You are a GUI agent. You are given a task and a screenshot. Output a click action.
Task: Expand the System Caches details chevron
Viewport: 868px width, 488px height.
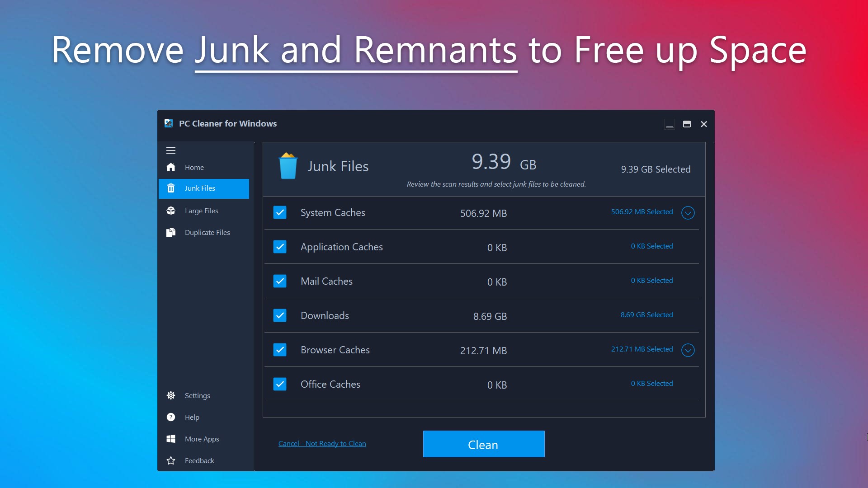(688, 213)
